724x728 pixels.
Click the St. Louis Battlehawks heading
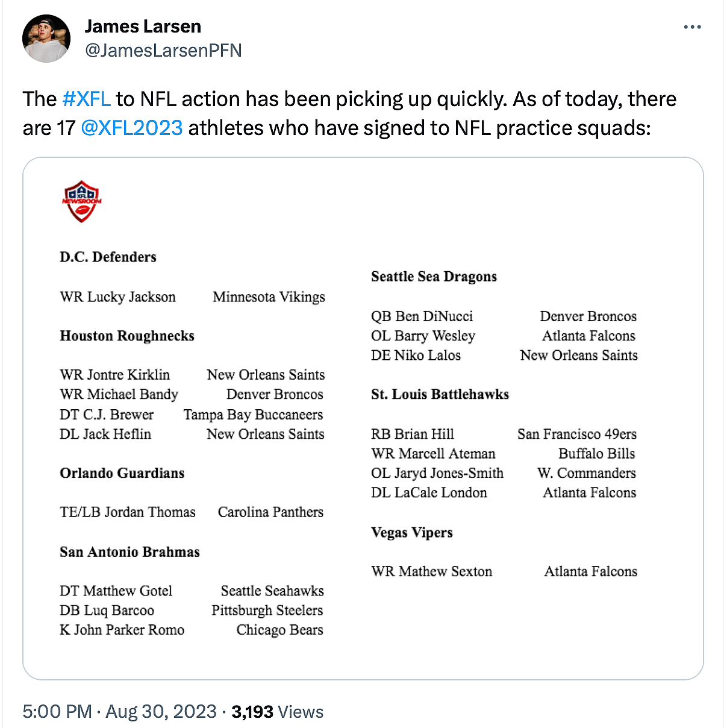(440, 395)
